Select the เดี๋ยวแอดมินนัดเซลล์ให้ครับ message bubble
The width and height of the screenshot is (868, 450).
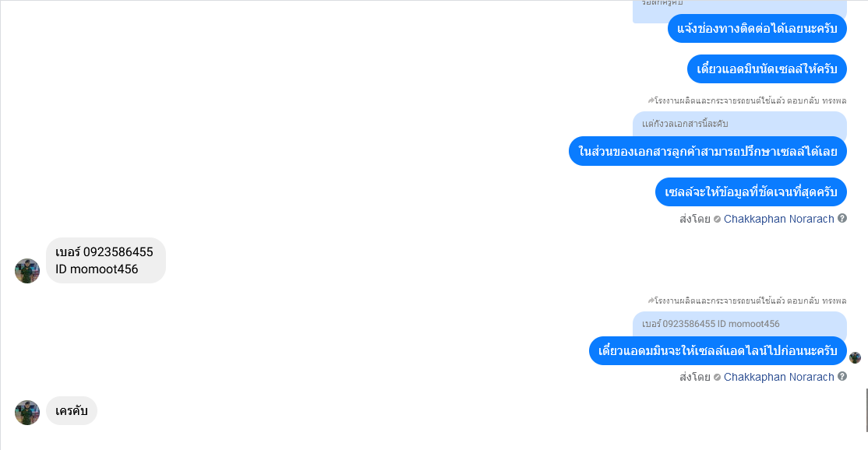[x=767, y=69]
